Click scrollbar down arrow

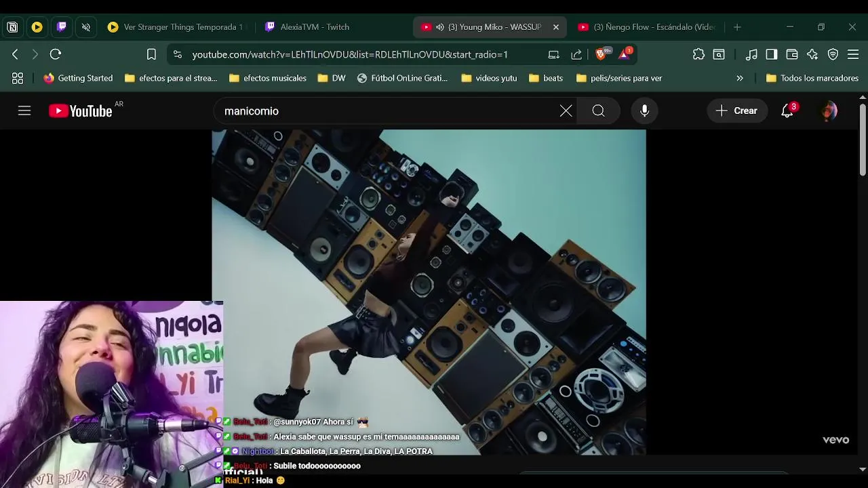(x=863, y=469)
